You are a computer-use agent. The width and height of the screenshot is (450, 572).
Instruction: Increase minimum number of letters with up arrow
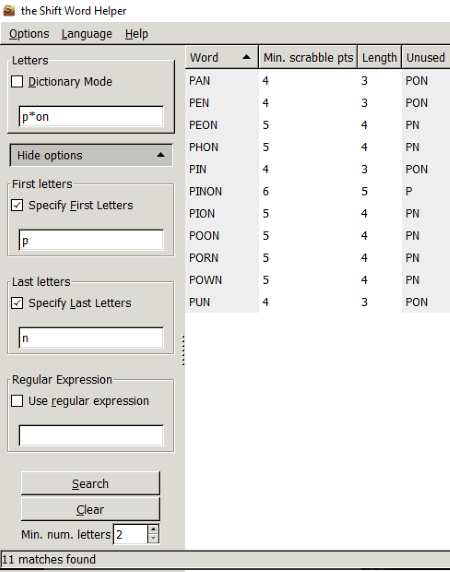[153, 529]
